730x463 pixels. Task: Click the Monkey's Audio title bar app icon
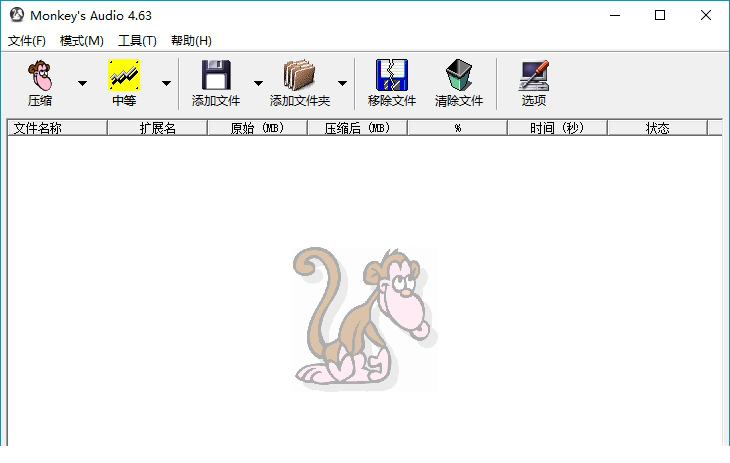click(16, 16)
